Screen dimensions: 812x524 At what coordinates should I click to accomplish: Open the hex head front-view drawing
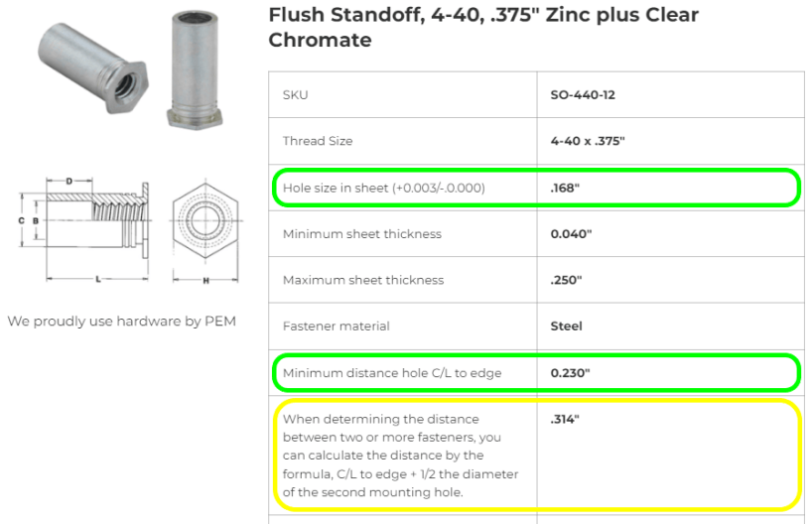tap(205, 231)
